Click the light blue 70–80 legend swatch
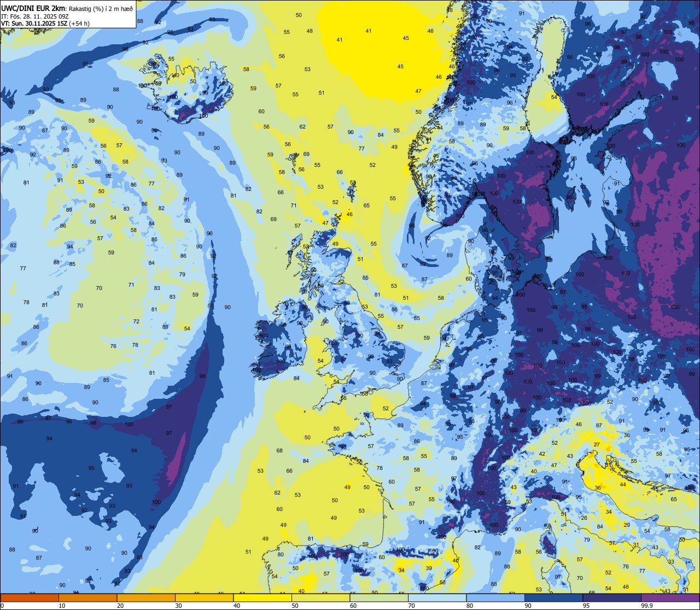 [437, 597]
